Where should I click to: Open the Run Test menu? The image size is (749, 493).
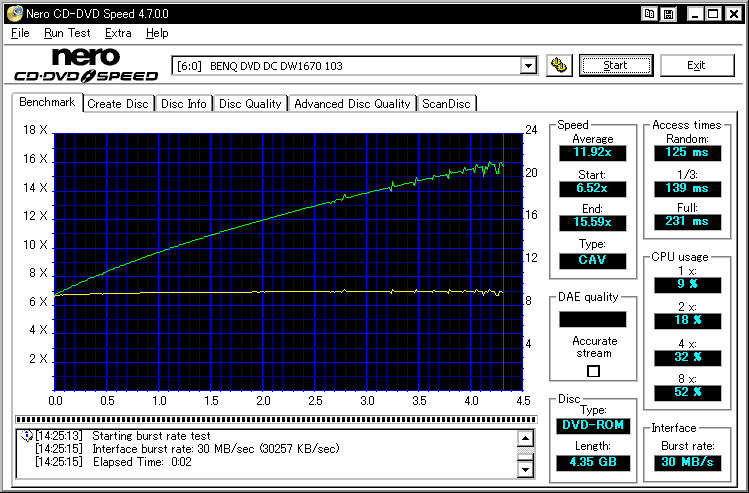click(67, 33)
